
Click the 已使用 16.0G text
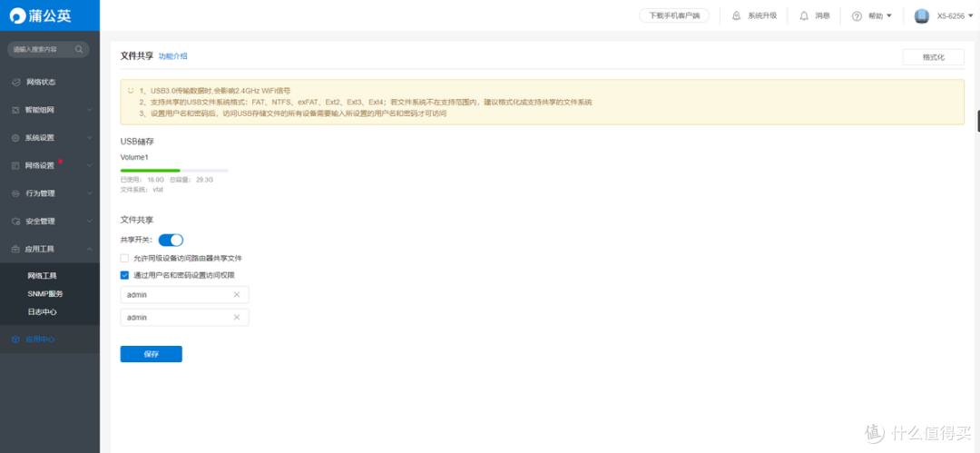[x=142, y=180]
